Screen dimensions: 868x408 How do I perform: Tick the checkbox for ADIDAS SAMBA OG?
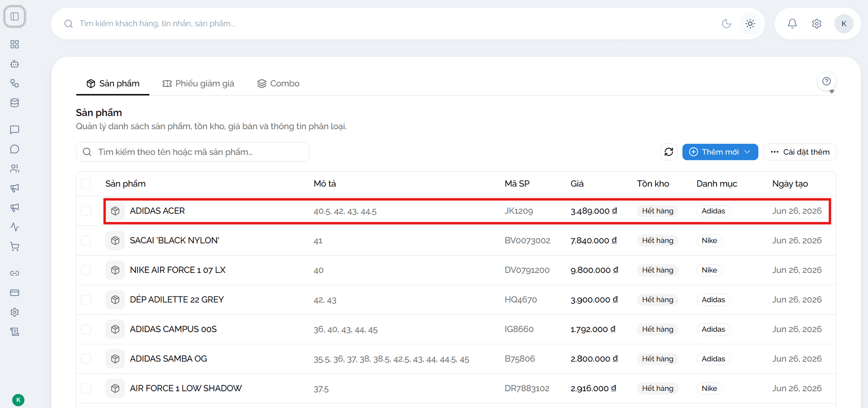[86, 359]
